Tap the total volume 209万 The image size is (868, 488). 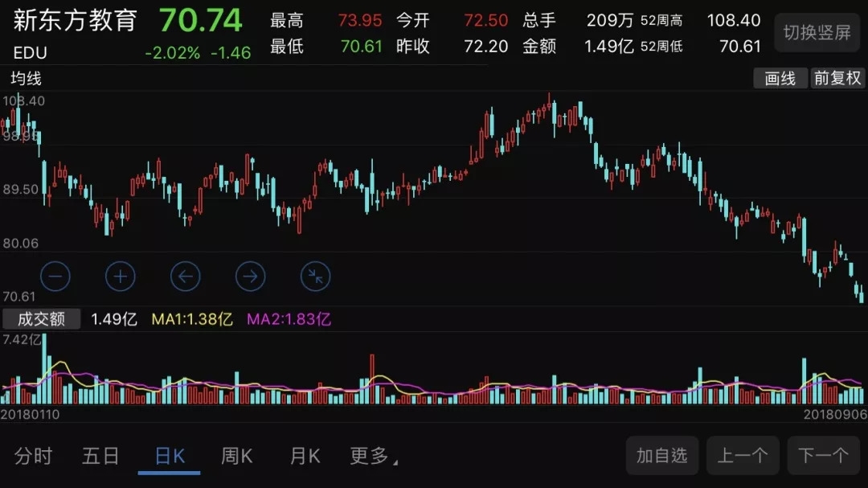point(609,20)
